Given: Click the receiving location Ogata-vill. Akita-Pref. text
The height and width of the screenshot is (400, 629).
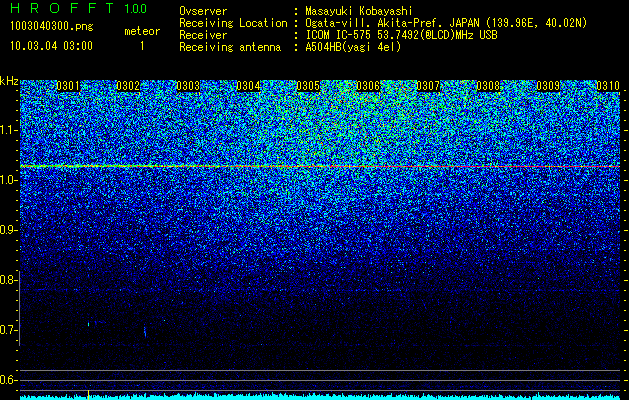Looking at the screenshot, I should (x=391, y=23).
